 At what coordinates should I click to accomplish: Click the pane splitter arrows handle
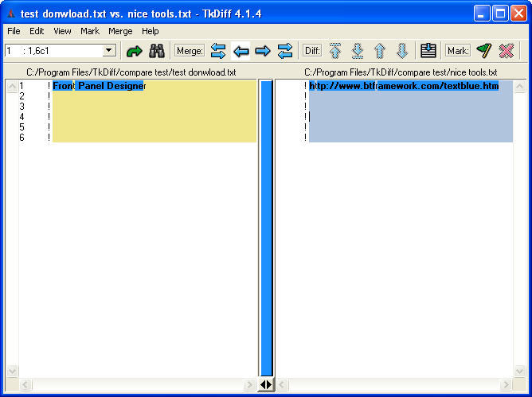tap(266, 384)
